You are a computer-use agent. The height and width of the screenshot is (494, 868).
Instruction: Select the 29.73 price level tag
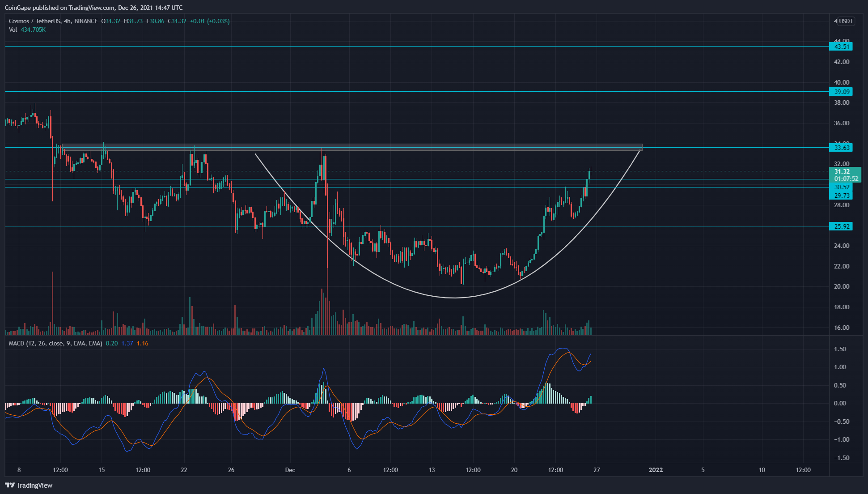click(841, 196)
